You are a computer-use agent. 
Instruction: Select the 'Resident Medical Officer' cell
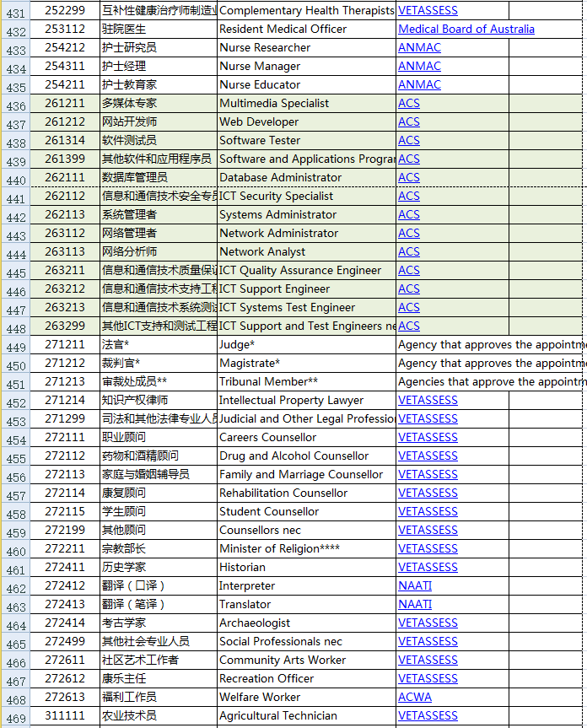(306, 30)
